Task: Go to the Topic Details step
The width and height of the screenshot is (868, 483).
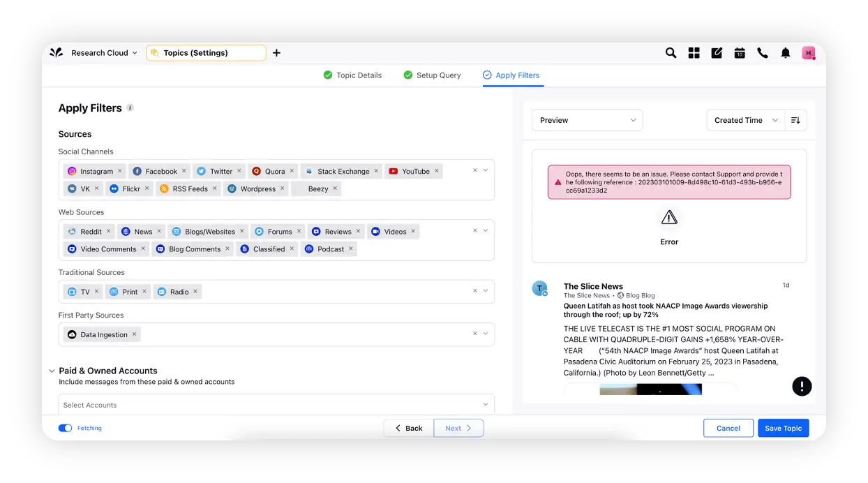Action: tap(352, 75)
